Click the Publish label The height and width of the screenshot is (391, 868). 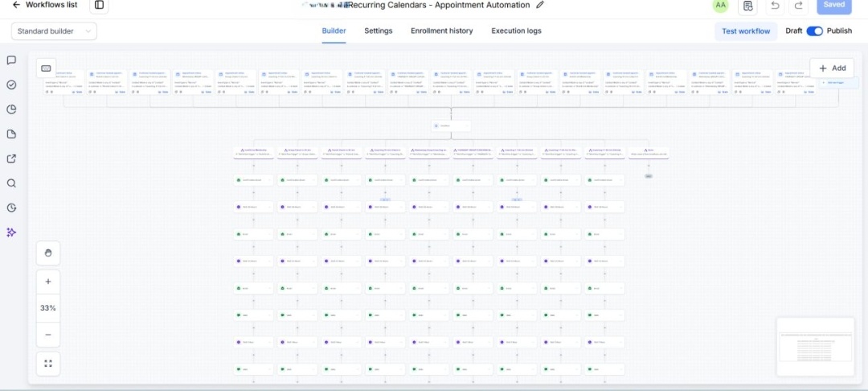point(839,31)
